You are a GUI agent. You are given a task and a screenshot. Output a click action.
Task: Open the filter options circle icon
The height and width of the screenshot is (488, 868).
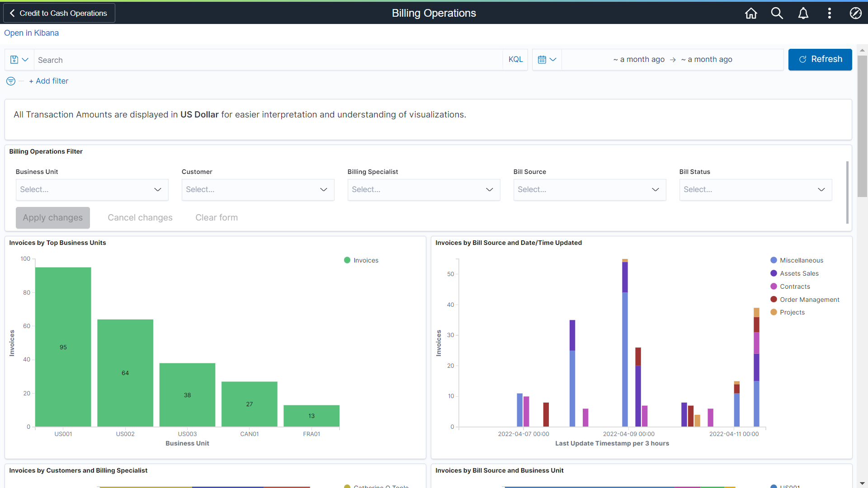11,81
